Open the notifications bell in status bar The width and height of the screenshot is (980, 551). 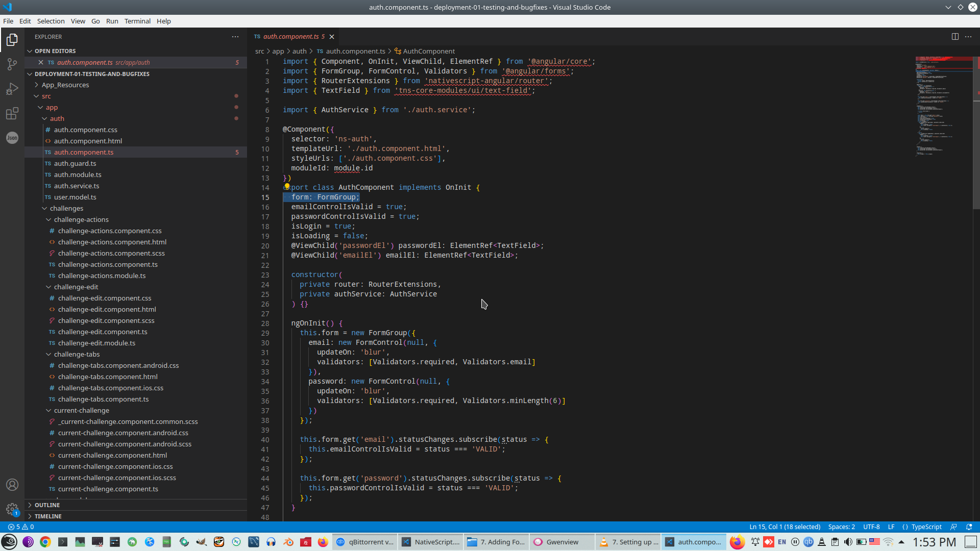969,527
